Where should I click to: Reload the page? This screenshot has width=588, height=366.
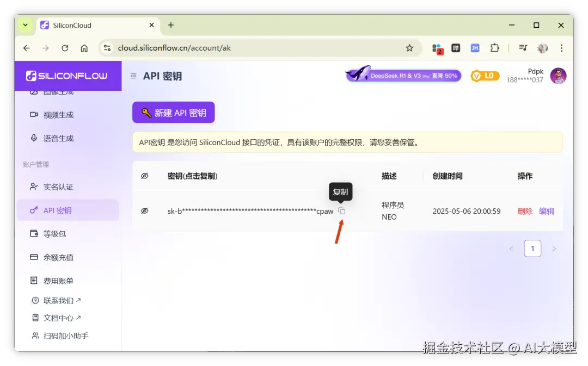pos(65,48)
